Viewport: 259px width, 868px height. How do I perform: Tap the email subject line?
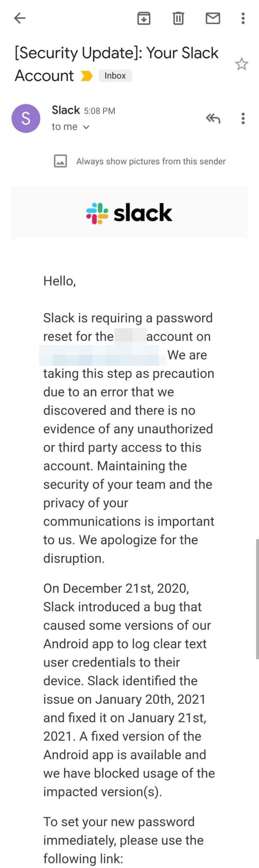[x=115, y=53]
